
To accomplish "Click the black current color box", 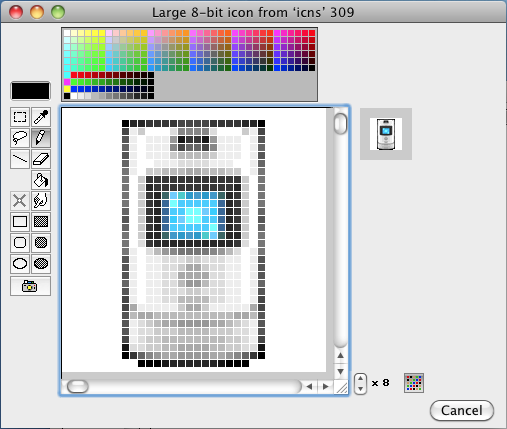I will pyautogui.click(x=30, y=91).
